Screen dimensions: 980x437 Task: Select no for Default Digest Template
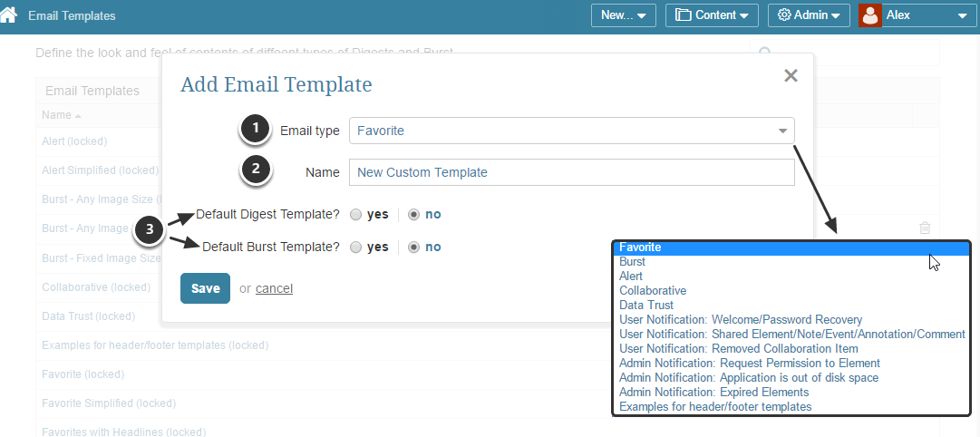point(414,215)
